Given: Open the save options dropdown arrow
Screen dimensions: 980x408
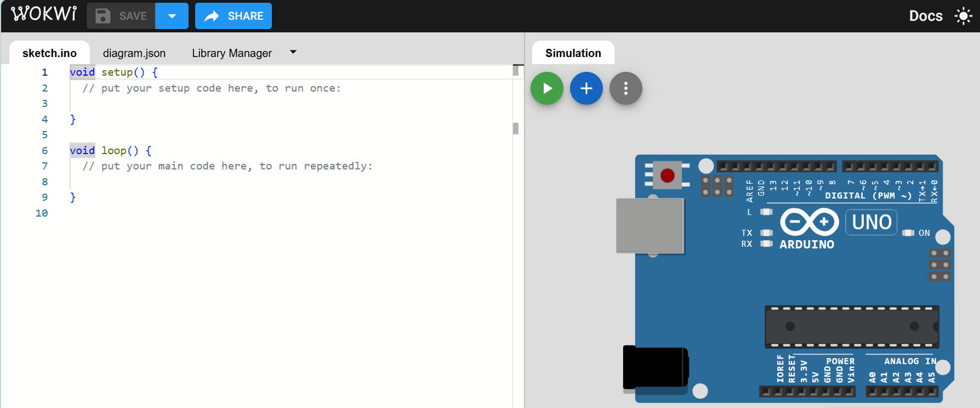Looking at the screenshot, I should [172, 16].
